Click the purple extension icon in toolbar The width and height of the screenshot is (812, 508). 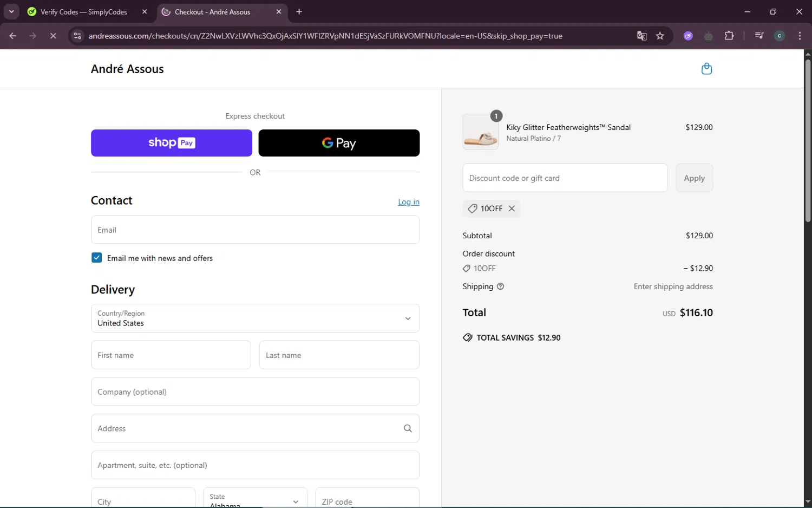pyautogui.click(x=688, y=36)
